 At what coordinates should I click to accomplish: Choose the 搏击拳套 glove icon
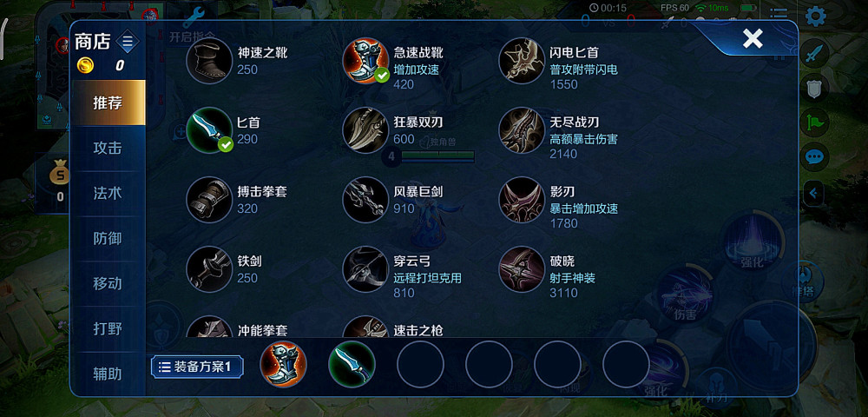pyautogui.click(x=208, y=199)
